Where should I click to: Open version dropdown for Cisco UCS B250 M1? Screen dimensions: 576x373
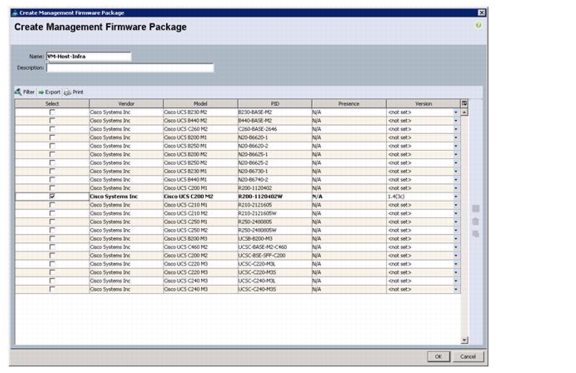(x=456, y=146)
